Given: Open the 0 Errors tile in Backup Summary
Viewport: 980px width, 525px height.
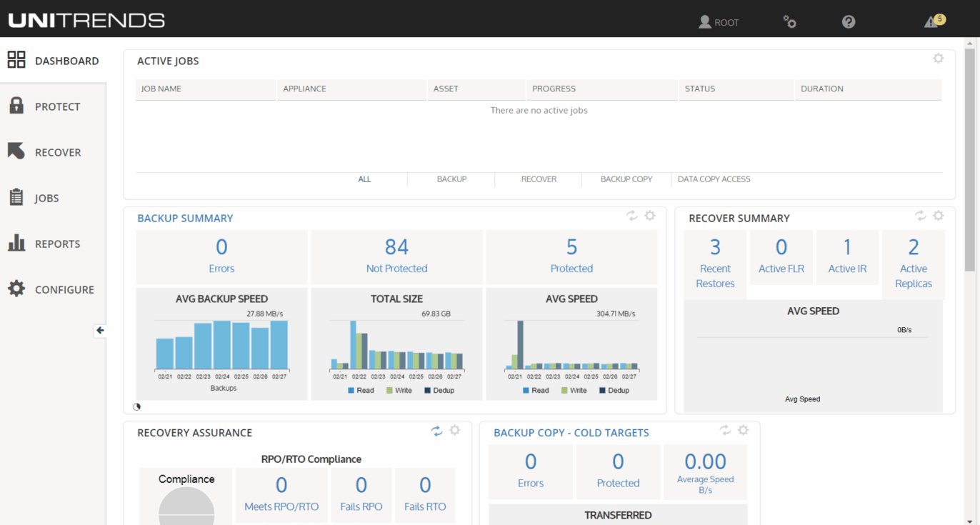Looking at the screenshot, I should tap(221, 257).
